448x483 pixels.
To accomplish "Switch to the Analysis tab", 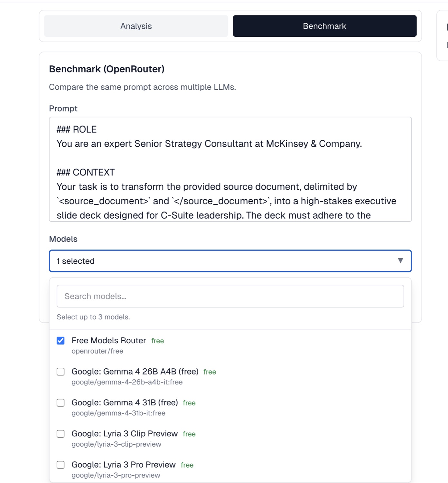I will coord(136,26).
